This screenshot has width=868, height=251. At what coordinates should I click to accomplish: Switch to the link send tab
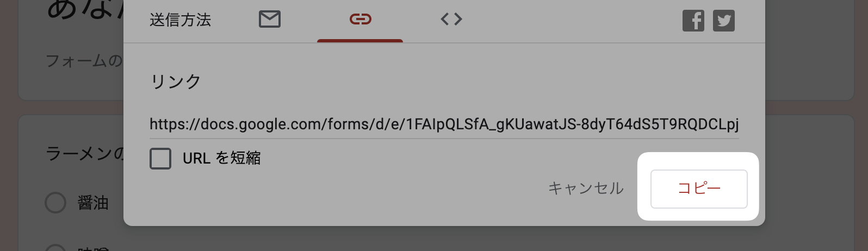pyautogui.click(x=360, y=20)
